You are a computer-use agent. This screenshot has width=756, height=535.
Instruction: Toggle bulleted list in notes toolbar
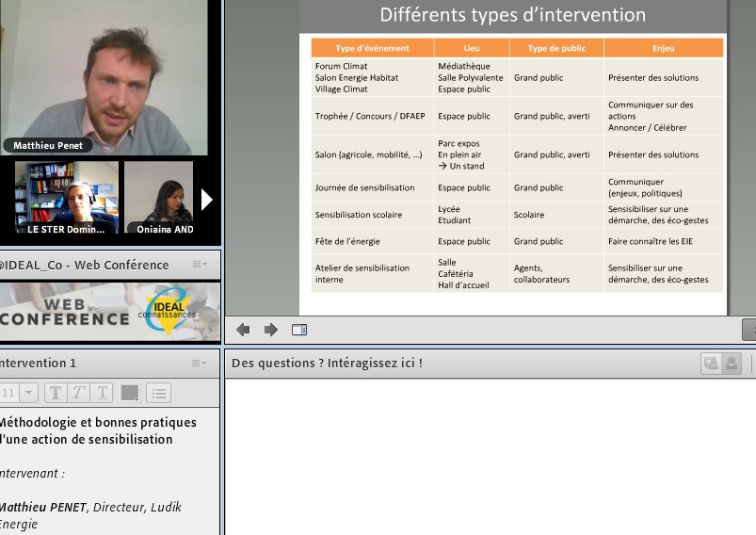point(158,393)
